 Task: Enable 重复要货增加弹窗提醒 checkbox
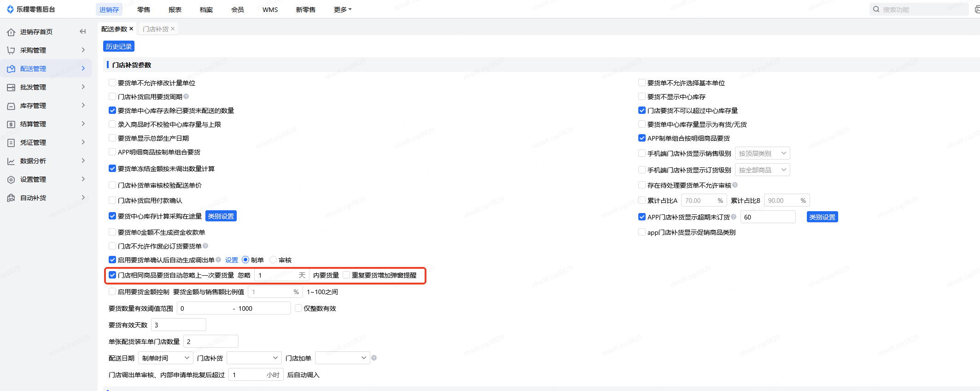346,275
